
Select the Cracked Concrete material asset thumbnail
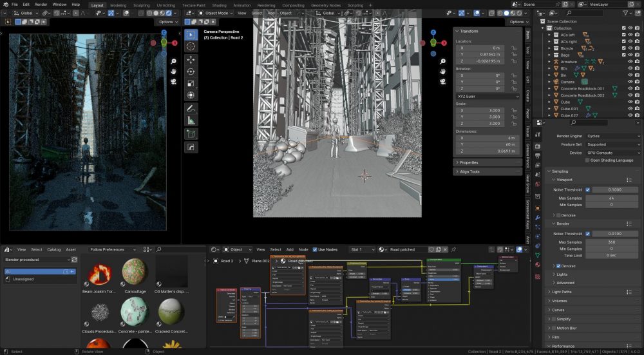(171, 311)
